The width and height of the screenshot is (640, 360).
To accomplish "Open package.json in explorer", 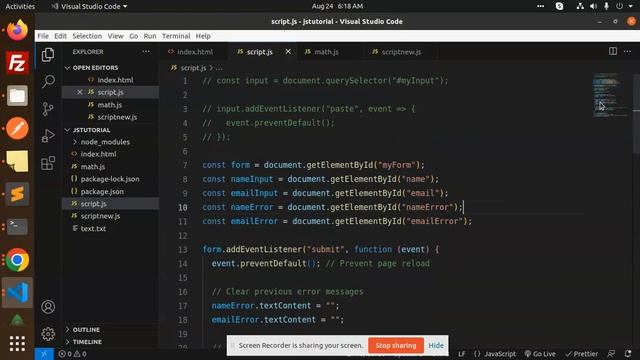I will (x=111, y=191).
